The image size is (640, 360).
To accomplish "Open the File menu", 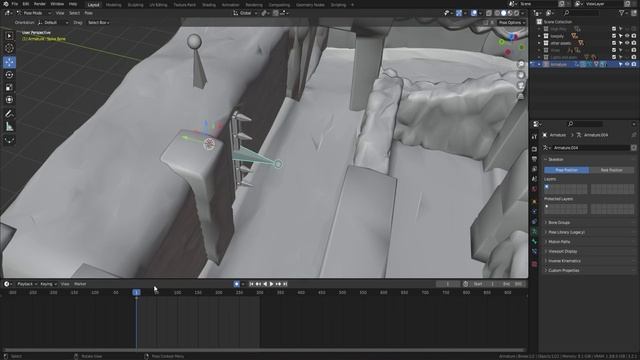I will tap(15, 4).
